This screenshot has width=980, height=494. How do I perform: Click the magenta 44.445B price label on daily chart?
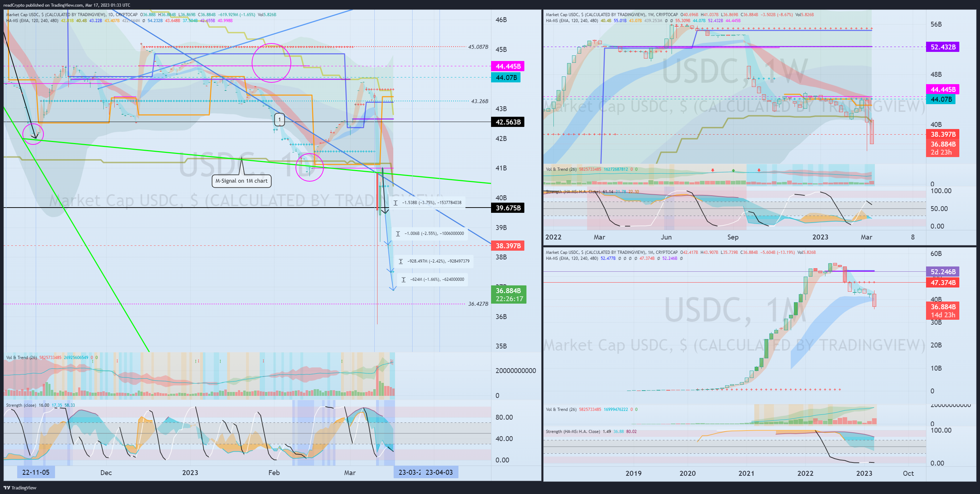point(508,66)
